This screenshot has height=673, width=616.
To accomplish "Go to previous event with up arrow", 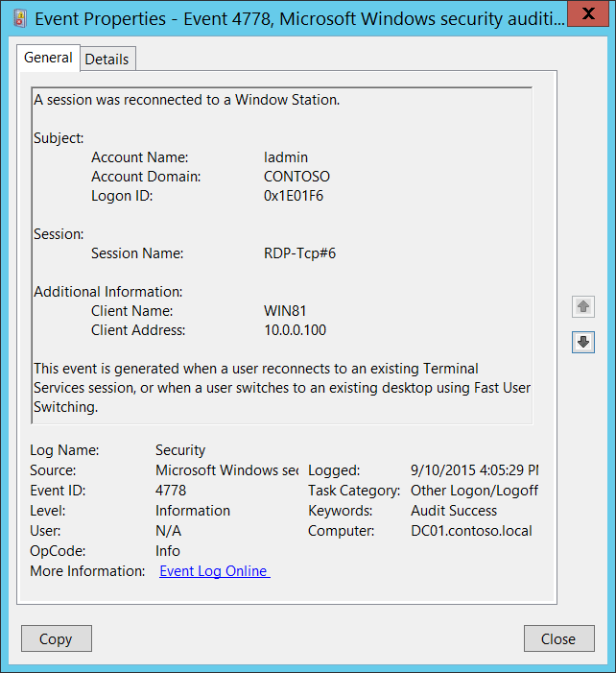I will (x=582, y=307).
